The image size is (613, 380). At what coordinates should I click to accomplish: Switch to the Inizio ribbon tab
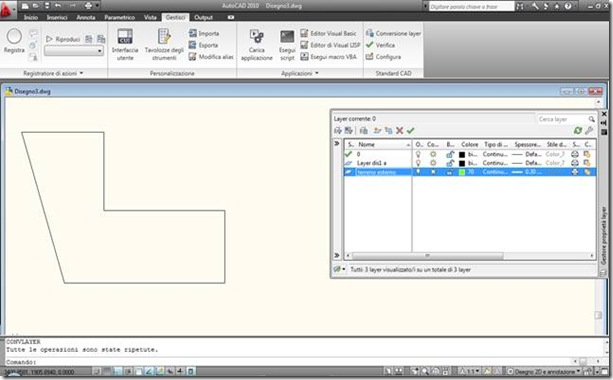click(x=30, y=17)
